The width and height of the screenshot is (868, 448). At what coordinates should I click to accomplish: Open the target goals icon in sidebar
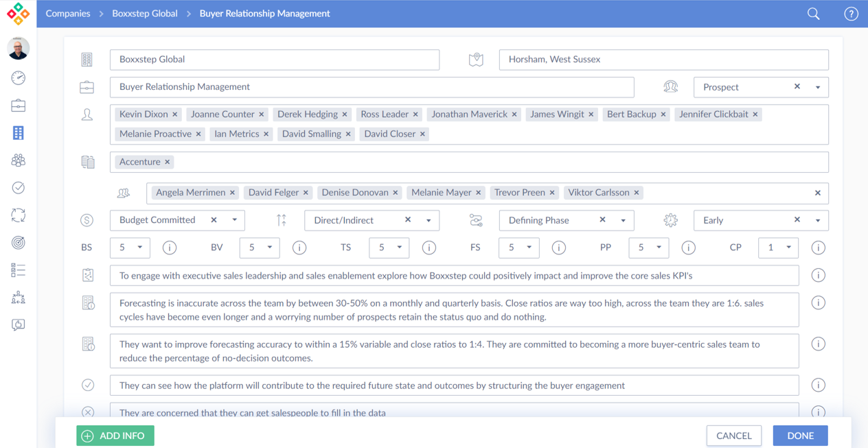(19, 243)
